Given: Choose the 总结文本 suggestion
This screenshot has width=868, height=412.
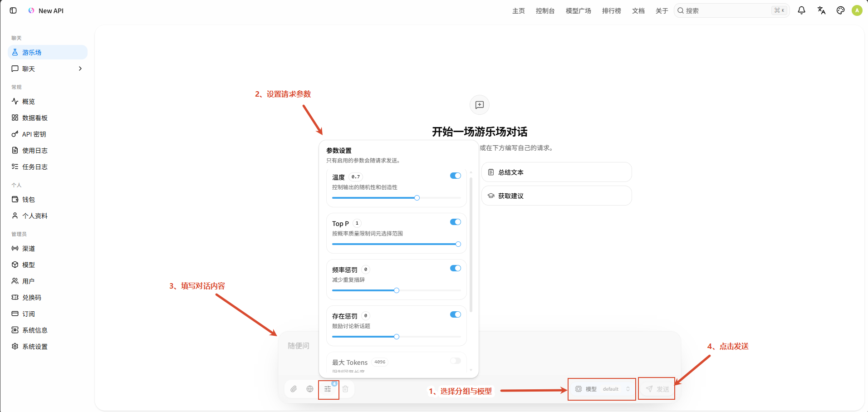Looking at the screenshot, I should [557, 172].
